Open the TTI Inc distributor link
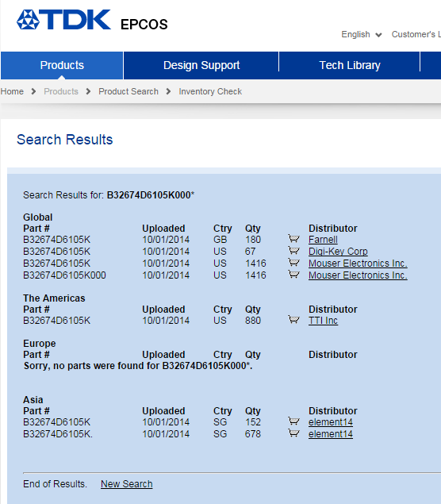The image size is (441, 504). 323,321
